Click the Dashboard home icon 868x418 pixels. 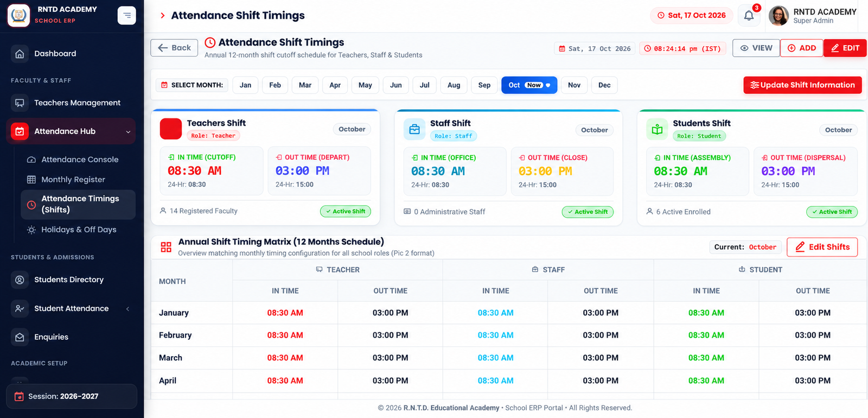[20, 54]
